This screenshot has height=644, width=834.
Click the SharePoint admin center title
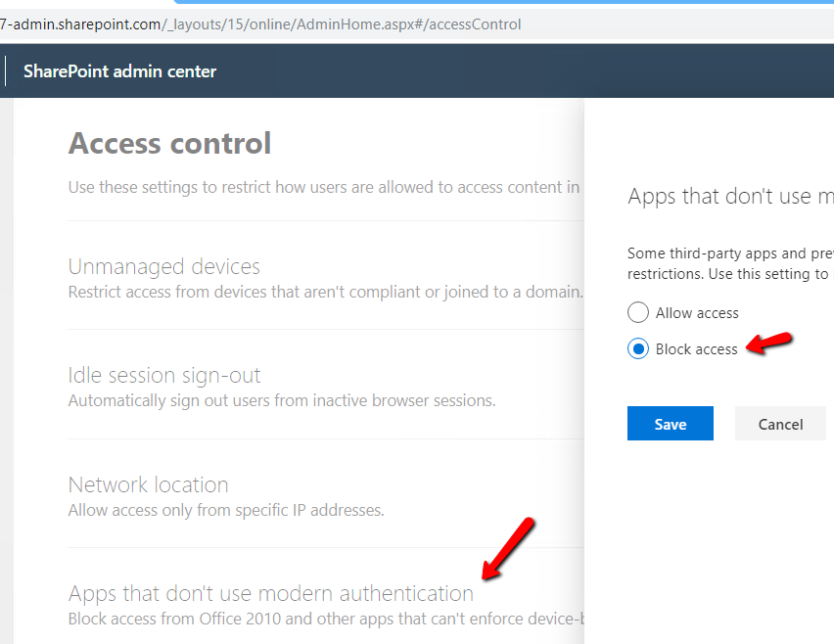pyautogui.click(x=119, y=71)
